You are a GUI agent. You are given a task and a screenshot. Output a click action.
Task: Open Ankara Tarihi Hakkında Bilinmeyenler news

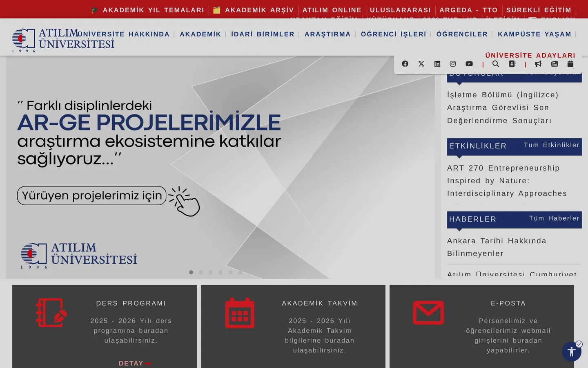point(497,247)
